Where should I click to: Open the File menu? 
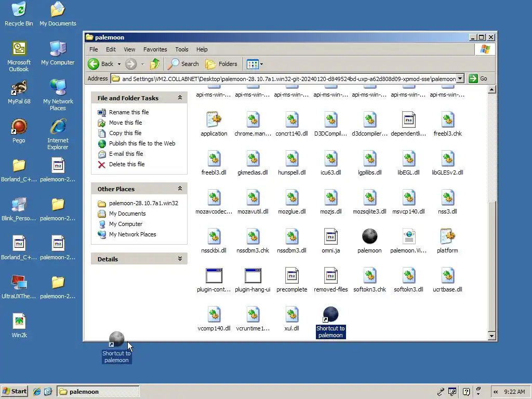coord(94,49)
